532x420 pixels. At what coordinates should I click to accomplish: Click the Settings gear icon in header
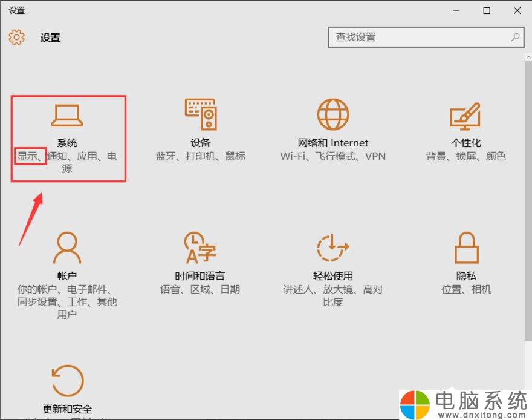[x=16, y=37]
